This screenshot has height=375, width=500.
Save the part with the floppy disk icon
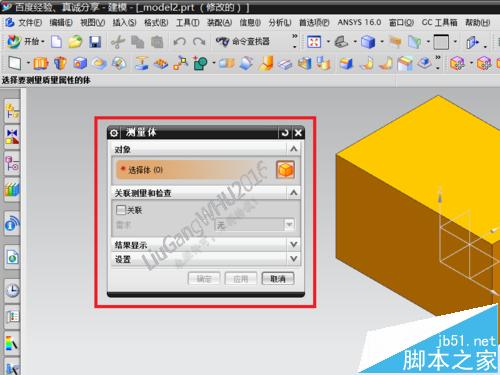(95, 42)
